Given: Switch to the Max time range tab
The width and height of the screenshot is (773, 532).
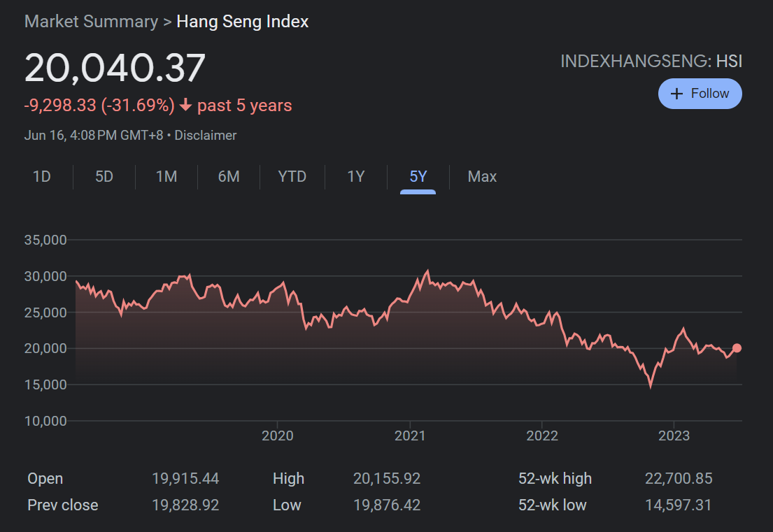Looking at the screenshot, I should 482,176.
